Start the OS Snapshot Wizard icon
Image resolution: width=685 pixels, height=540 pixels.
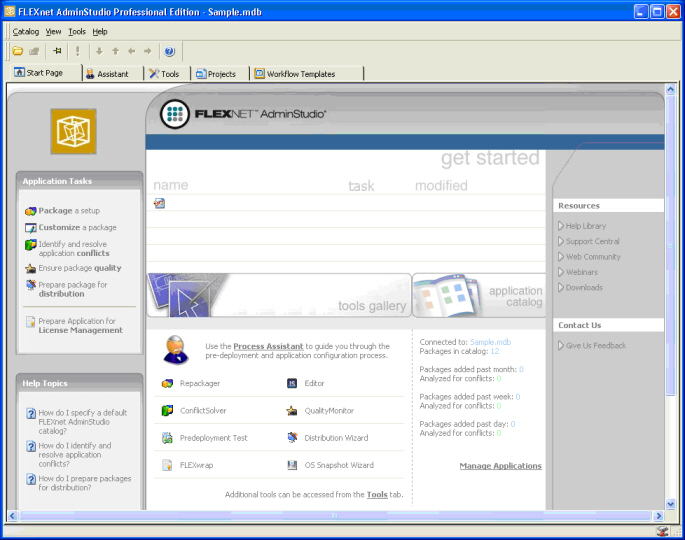(x=292, y=465)
